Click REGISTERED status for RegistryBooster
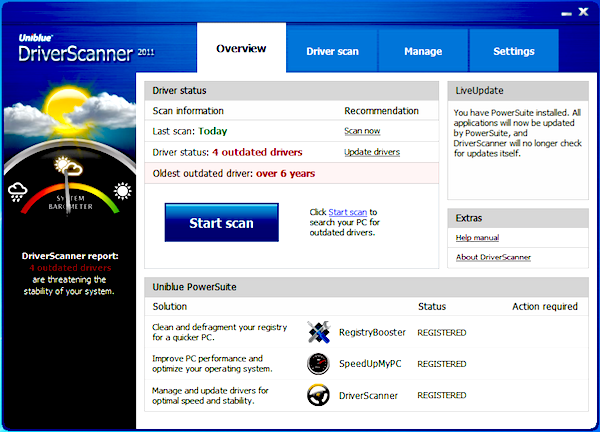600x432 pixels. tap(442, 333)
